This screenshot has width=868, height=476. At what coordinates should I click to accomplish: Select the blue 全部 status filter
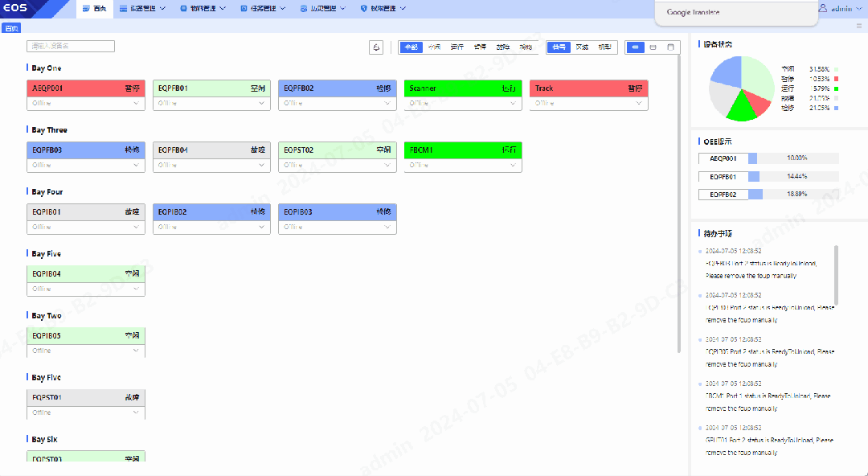coord(411,47)
